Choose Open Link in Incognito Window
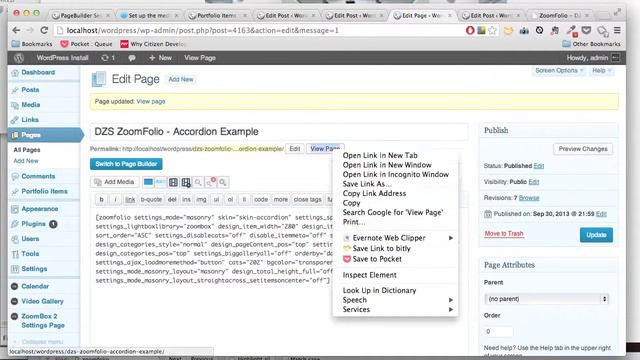This screenshot has width=640, height=360. 395,174
